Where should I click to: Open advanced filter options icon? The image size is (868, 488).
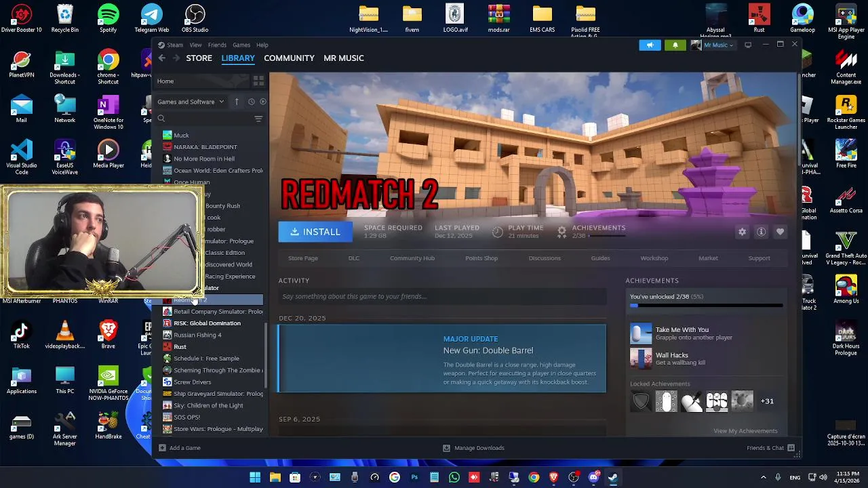coord(258,119)
